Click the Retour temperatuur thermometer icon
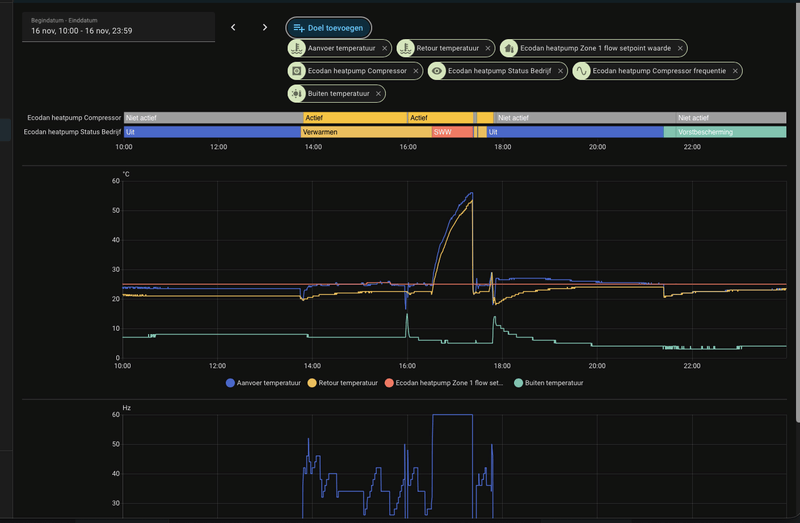800x523 pixels. pyautogui.click(x=405, y=48)
